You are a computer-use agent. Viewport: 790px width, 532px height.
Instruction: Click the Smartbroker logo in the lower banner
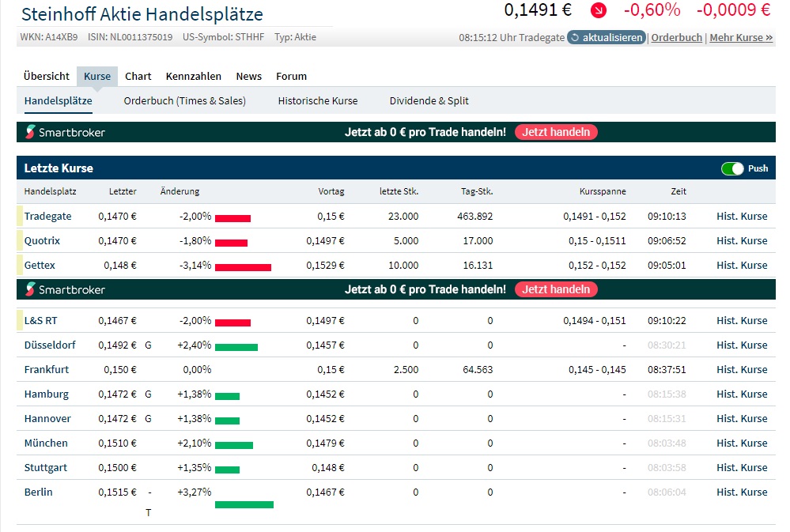pos(65,289)
